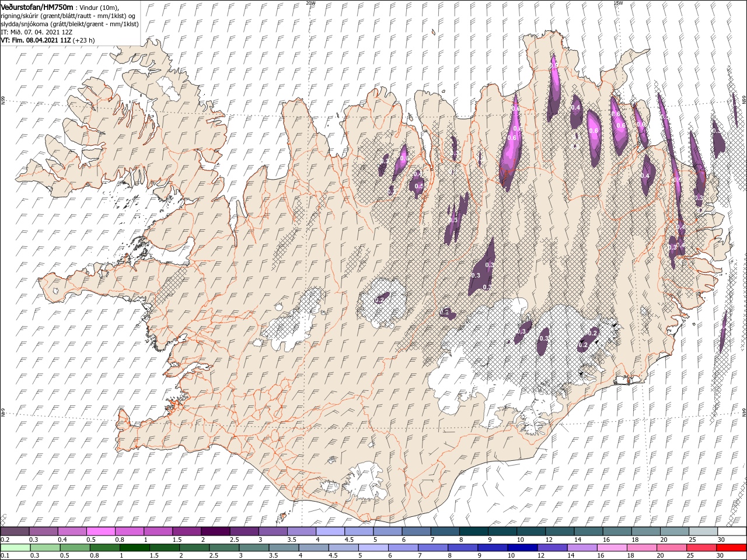
Task: Choose the green rain swatch from 2 to 2.5
Action: pos(194,547)
